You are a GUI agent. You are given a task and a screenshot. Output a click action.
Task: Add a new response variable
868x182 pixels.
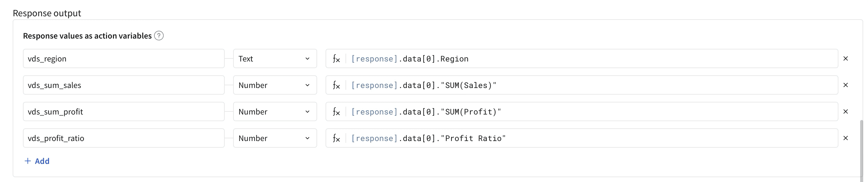tap(37, 161)
